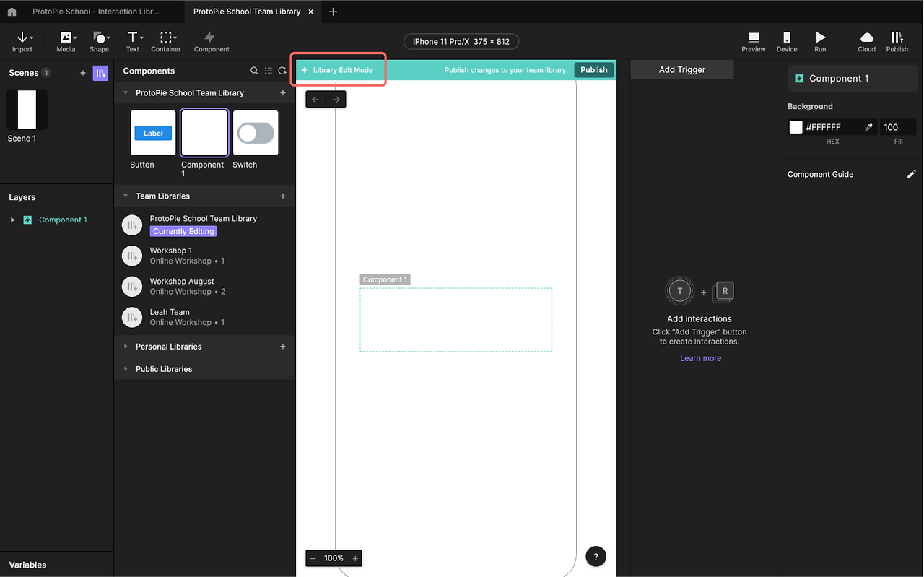
Task: Click the purple library icon beside Scenes
Action: tap(100, 73)
